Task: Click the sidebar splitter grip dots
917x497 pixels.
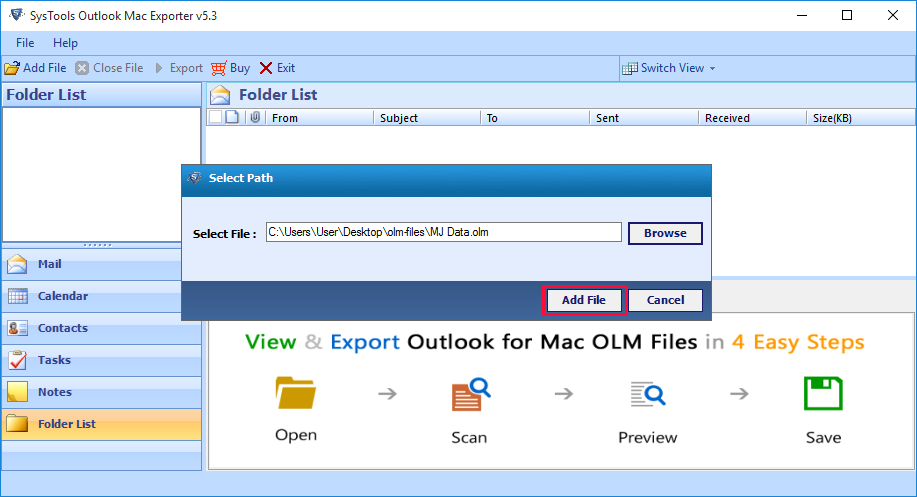Action: [98, 245]
